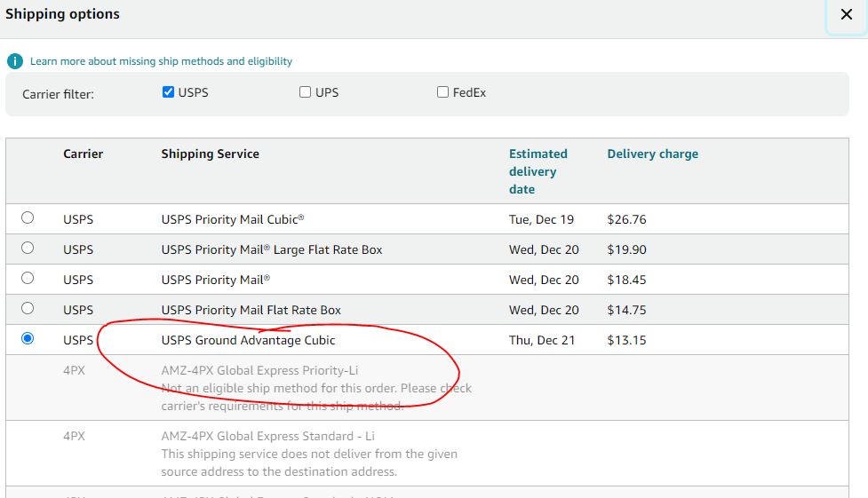
Task: Click the $13.15 delivery charge
Action: [x=626, y=340]
